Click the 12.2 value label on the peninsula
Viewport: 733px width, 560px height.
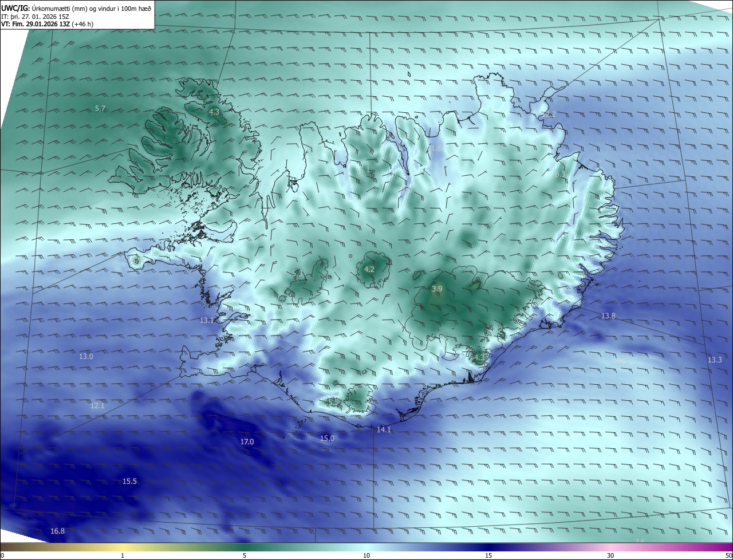coord(549,115)
